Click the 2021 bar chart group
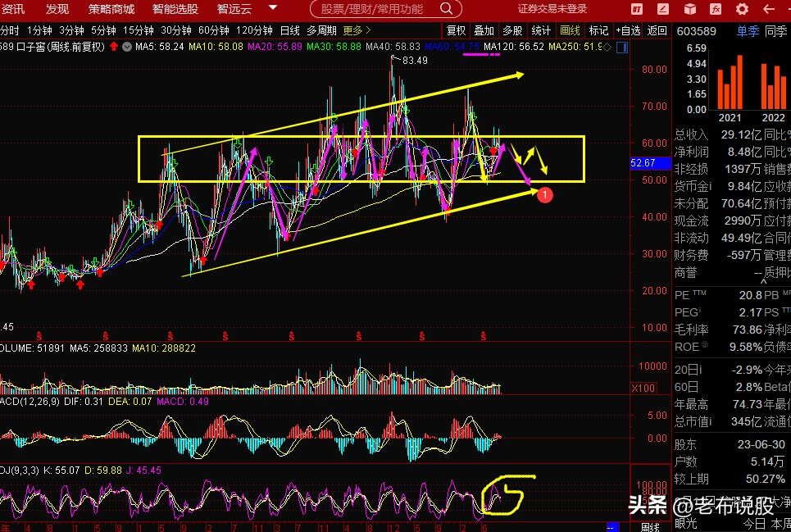This screenshot has width=791, height=532. (x=730, y=83)
